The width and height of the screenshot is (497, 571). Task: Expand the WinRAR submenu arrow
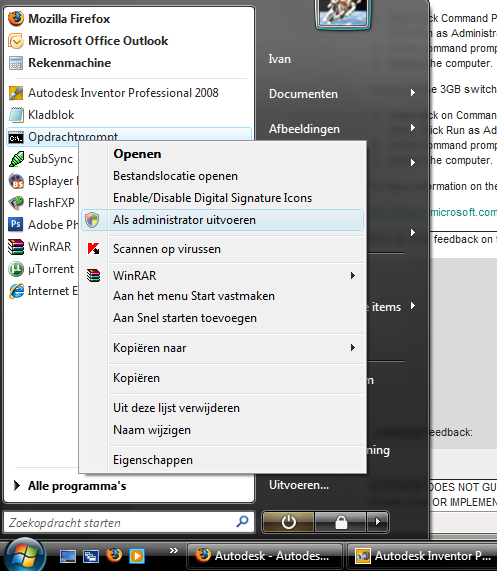[x=352, y=276]
